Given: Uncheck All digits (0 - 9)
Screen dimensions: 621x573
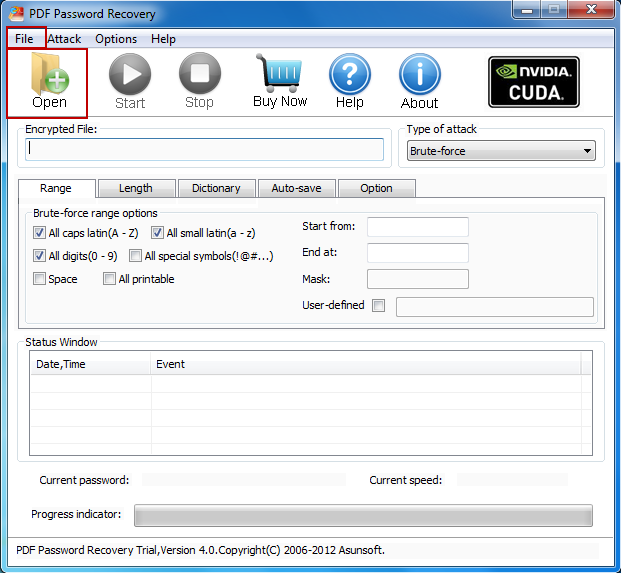Looking at the screenshot, I should (39, 256).
